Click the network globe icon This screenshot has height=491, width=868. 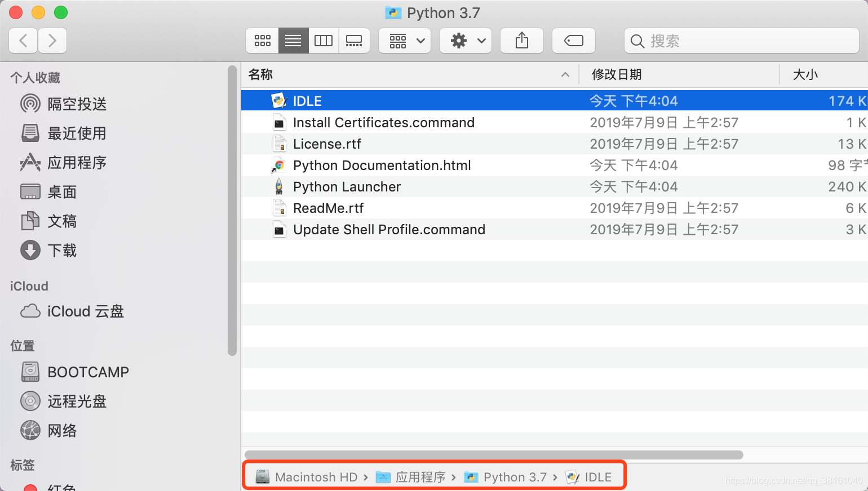coord(30,430)
